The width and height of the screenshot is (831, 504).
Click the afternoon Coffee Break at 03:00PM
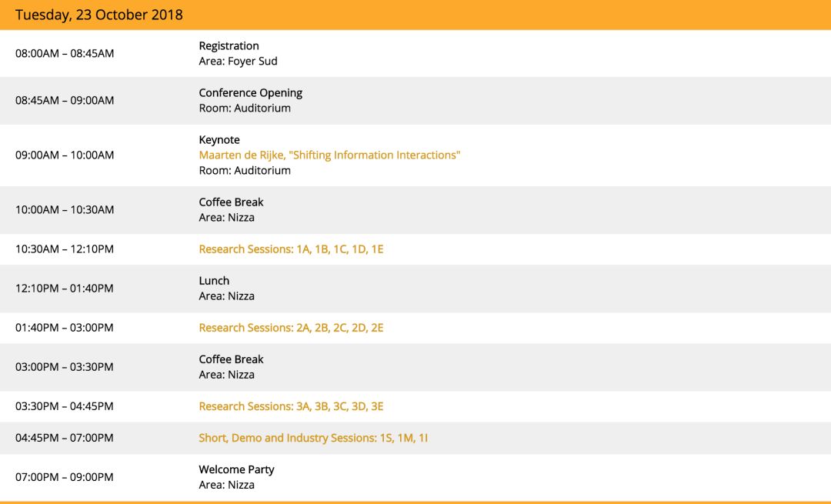[231, 359]
